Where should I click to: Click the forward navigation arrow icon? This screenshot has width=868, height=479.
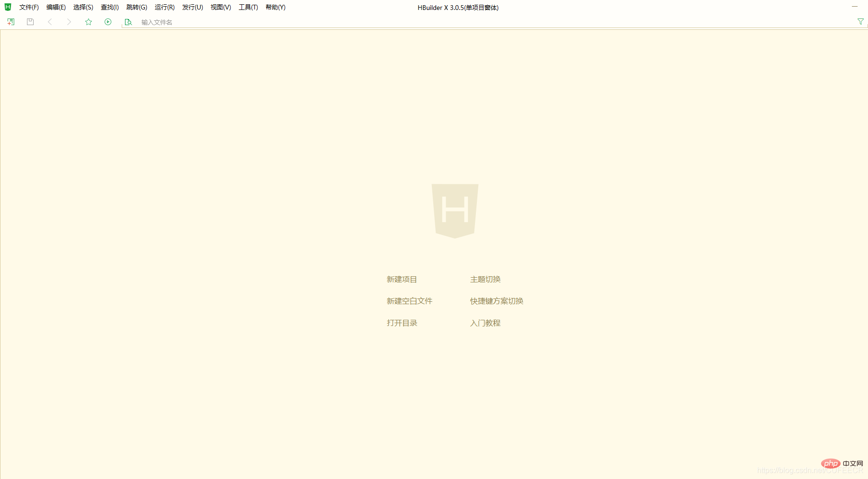pyautogui.click(x=69, y=21)
